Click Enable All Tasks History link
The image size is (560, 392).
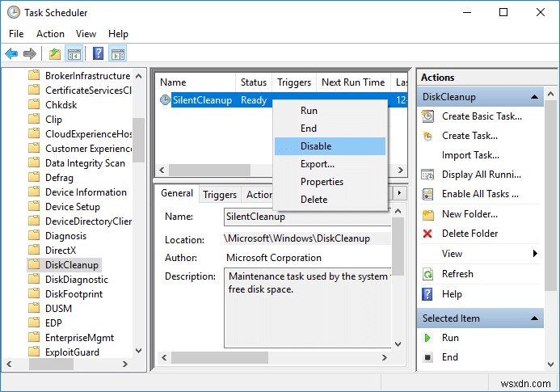pyautogui.click(x=480, y=194)
